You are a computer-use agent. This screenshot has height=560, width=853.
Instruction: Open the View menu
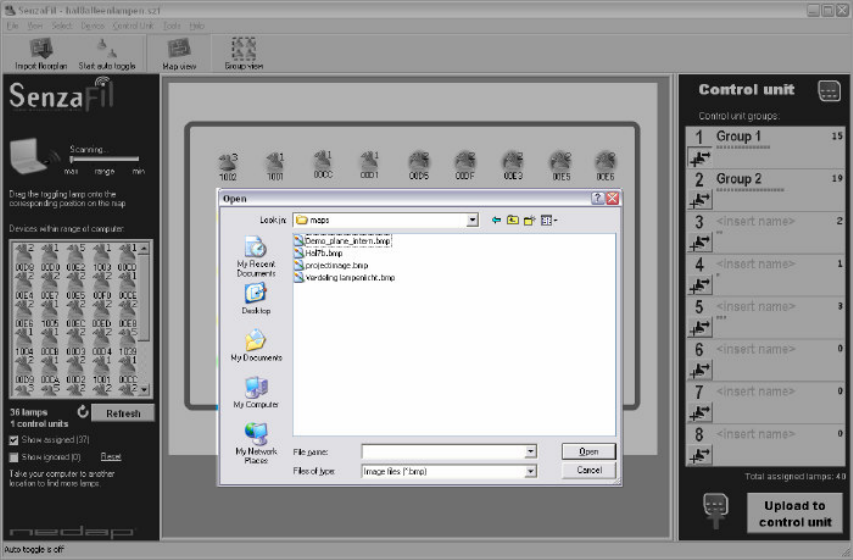coord(35,26)
